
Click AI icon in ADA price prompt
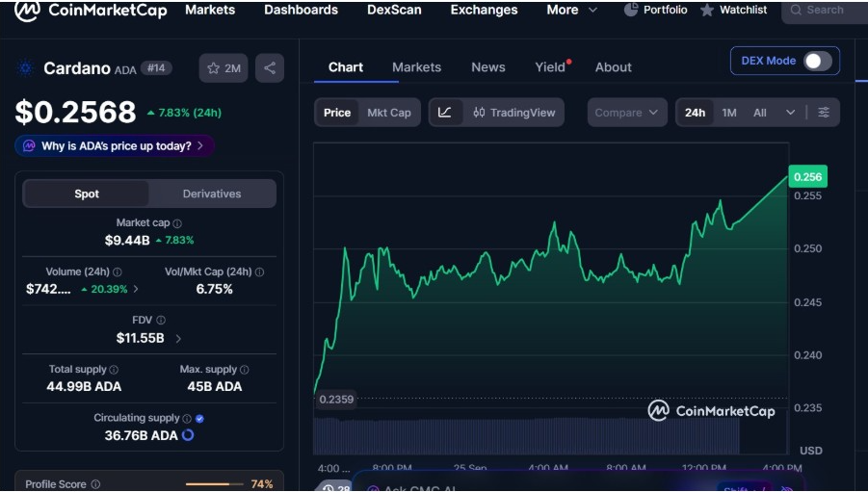(x=29, y=146)
